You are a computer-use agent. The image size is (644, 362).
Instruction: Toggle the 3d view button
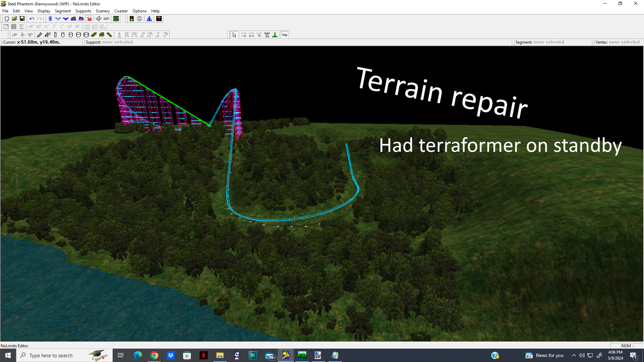[x=89, y=19]
